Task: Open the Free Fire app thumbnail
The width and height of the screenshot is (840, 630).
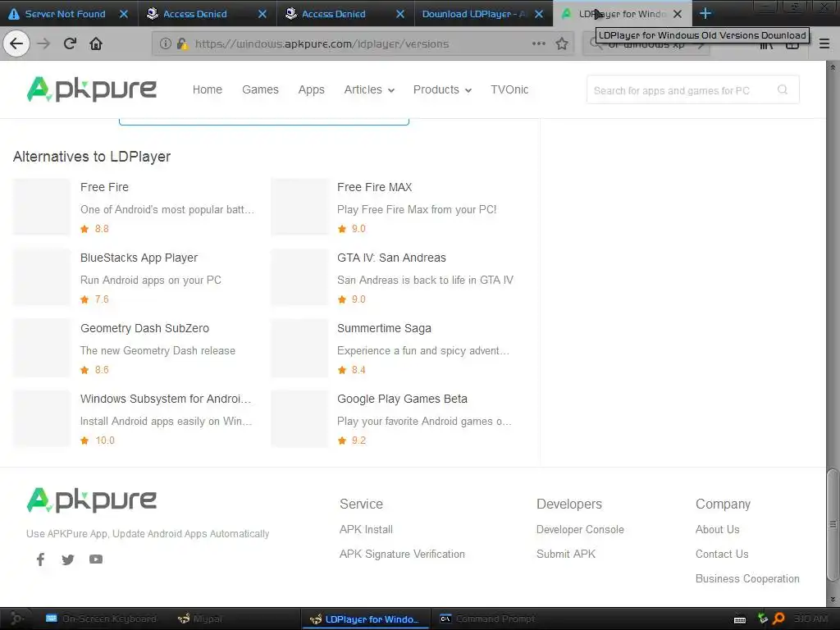Action: 42,207
